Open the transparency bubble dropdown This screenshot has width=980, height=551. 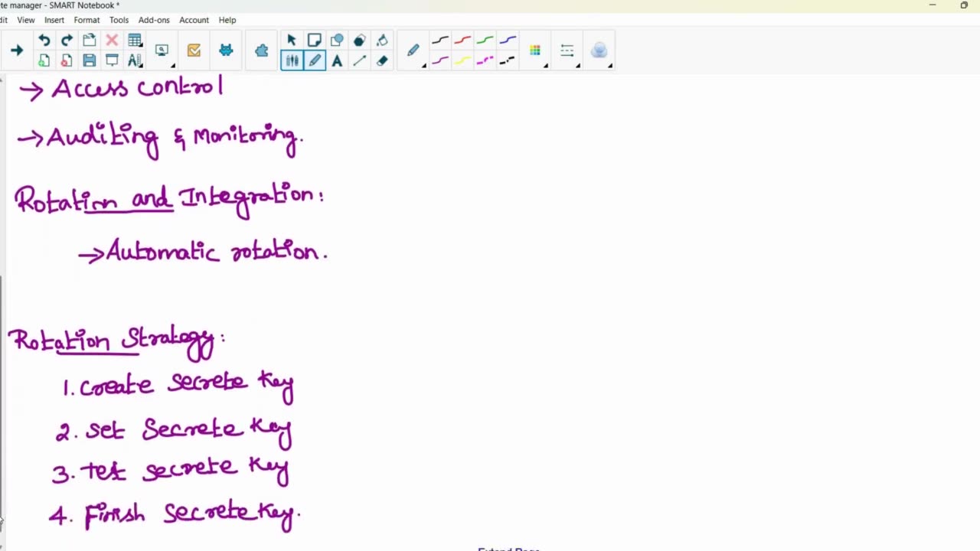(599, 51)
